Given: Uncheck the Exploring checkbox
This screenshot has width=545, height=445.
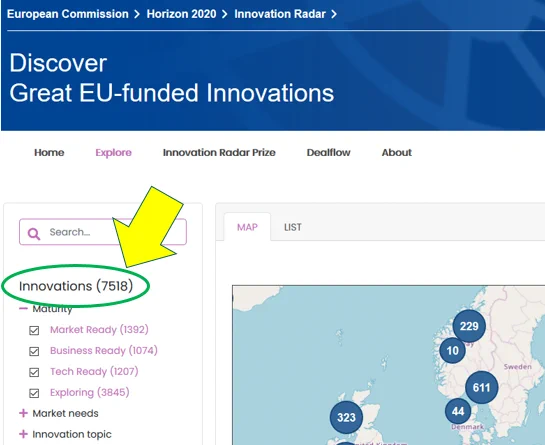Looking at the screenshot, I should (x=34, y=393).
